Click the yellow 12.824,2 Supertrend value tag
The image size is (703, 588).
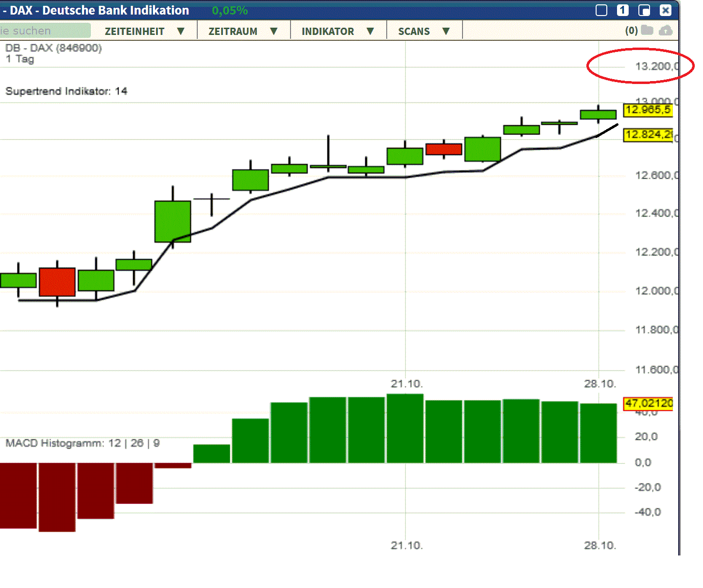click(648, 134)
